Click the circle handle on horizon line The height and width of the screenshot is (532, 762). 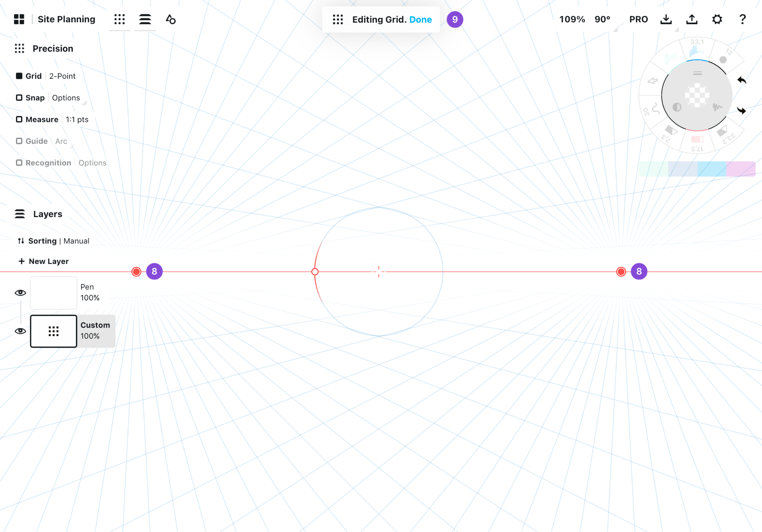315,272
